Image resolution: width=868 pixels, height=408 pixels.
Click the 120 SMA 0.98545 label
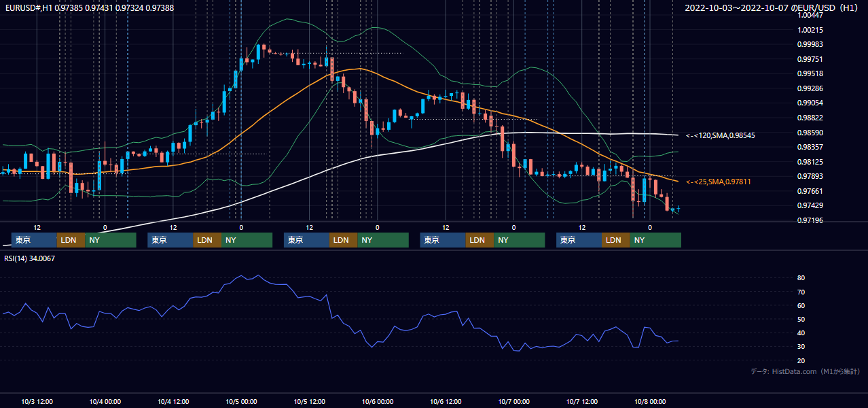[x=720, y=135]
